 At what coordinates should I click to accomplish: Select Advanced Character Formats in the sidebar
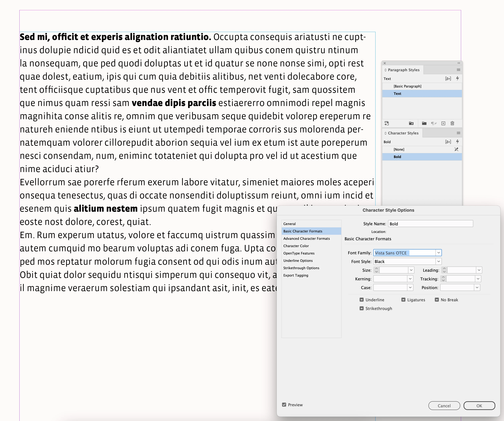306,238
